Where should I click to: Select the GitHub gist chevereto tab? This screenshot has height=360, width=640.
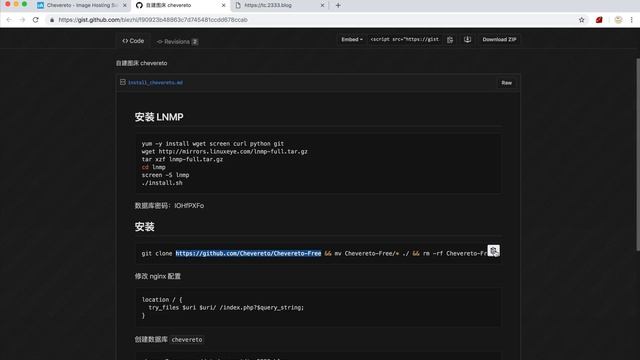point(181,5)
